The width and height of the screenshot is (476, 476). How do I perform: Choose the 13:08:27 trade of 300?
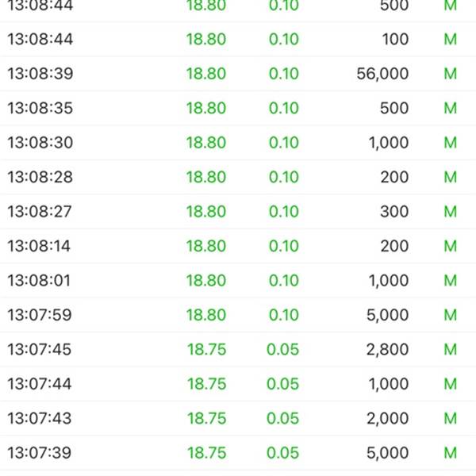click(x=238, y=211)
